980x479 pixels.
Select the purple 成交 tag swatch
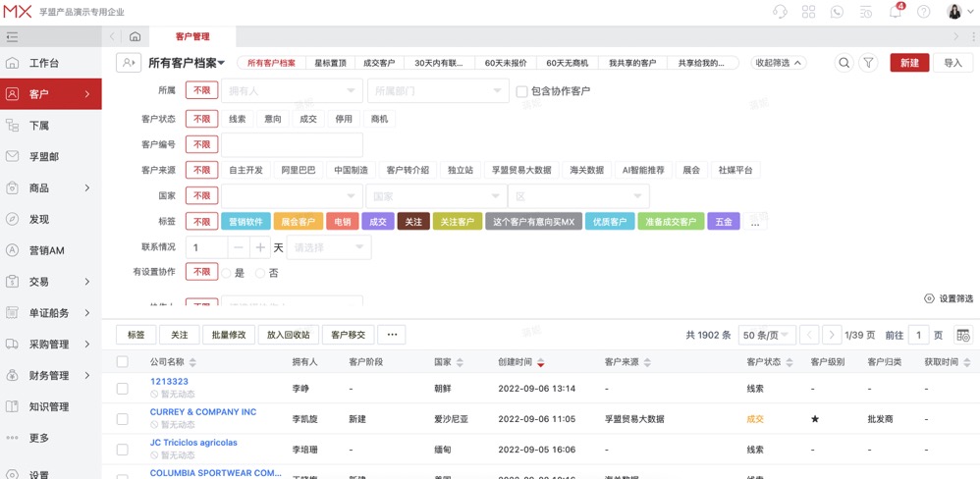[378, 222]
